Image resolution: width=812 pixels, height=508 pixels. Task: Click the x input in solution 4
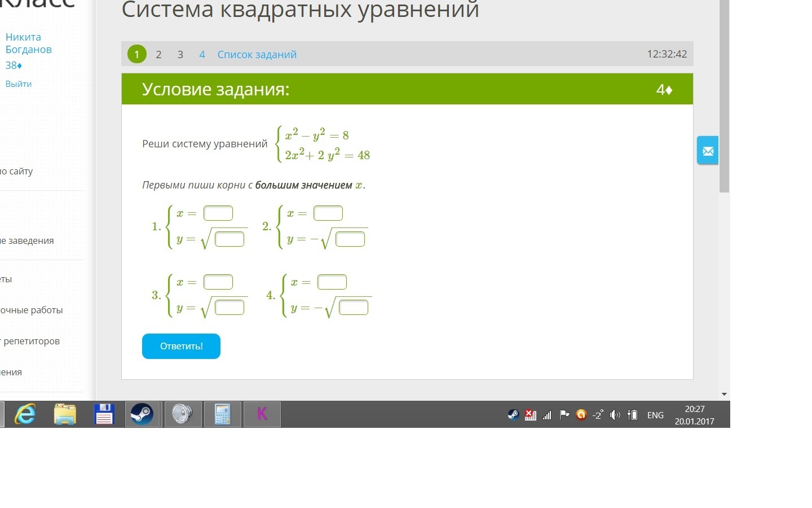click(332, 282)
